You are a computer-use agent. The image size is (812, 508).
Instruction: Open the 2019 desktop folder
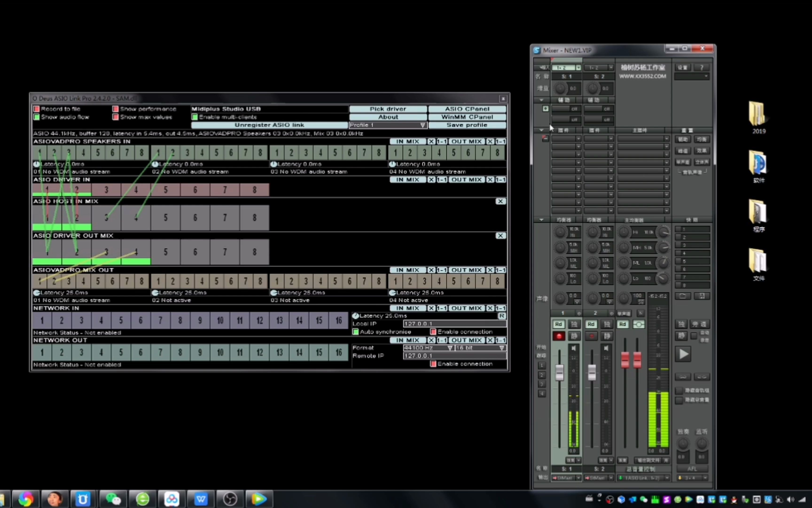tap(759, 118)
